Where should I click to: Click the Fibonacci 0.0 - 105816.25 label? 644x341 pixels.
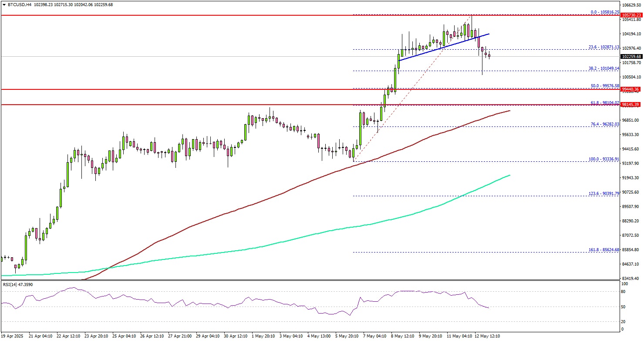[604, 12]
